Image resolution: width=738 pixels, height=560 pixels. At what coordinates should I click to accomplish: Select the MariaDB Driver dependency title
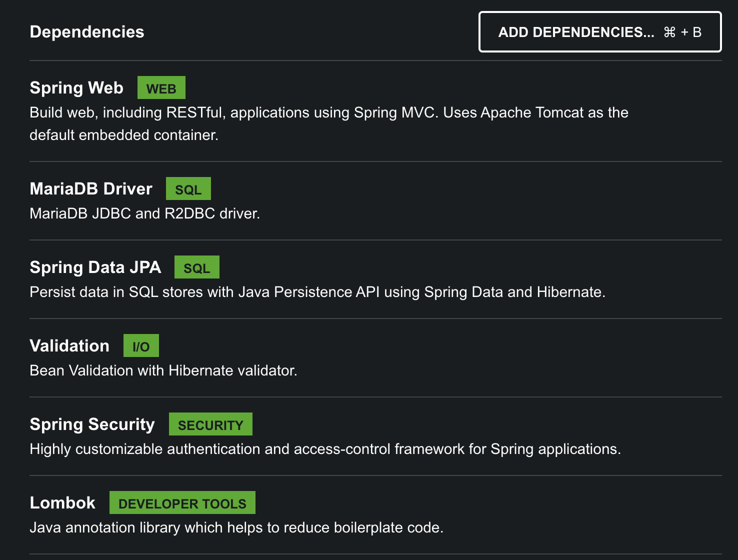click(x=91, y=189)
